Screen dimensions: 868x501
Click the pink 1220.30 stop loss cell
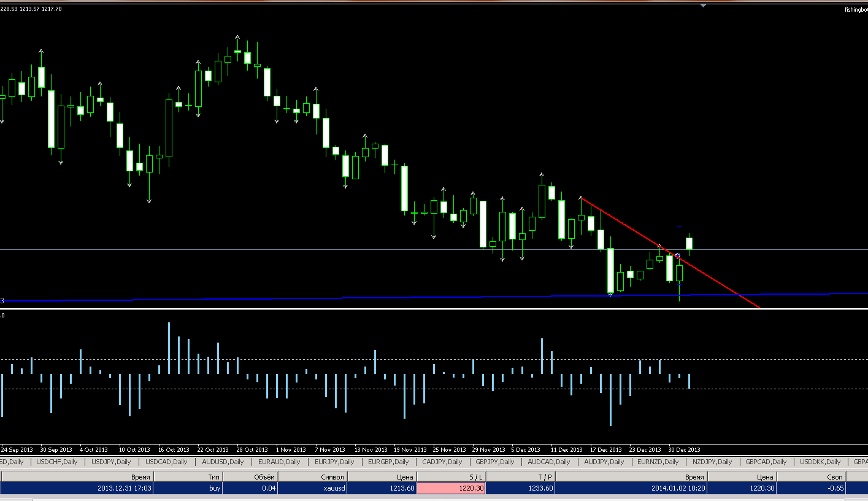pyautogui.click(x=451, y=489)
